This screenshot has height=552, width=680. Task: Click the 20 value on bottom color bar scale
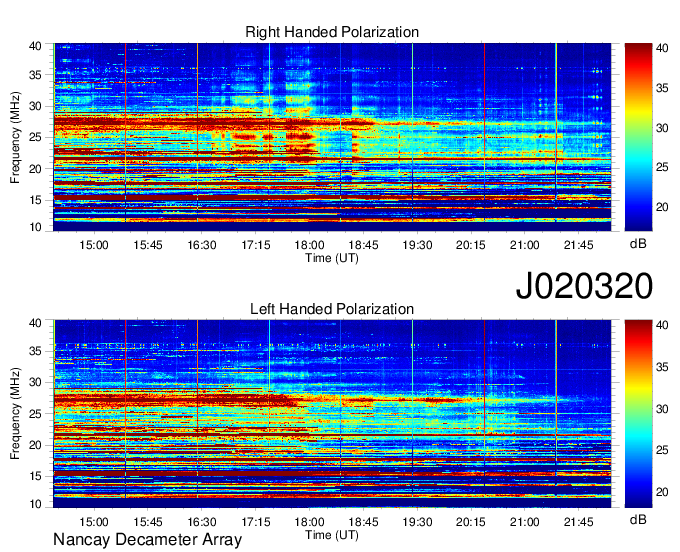click(662, 492)
